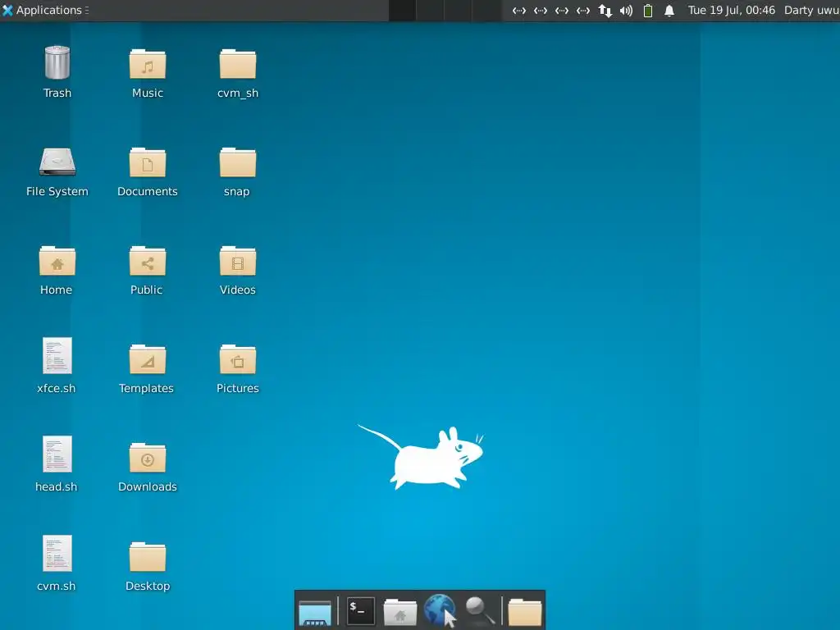This screenshot has height=630, width=840.
Task: Click the network up/down arrows icon
Action: click(605, 11)
